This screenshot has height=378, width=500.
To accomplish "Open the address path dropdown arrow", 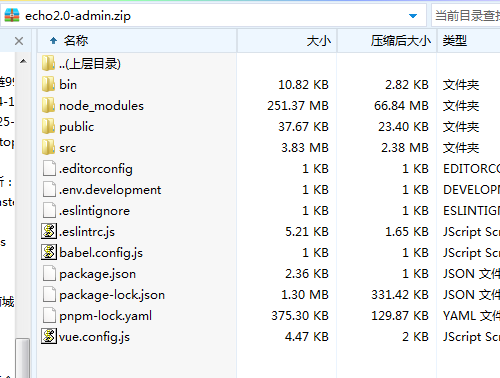I will tap(413, 16).
